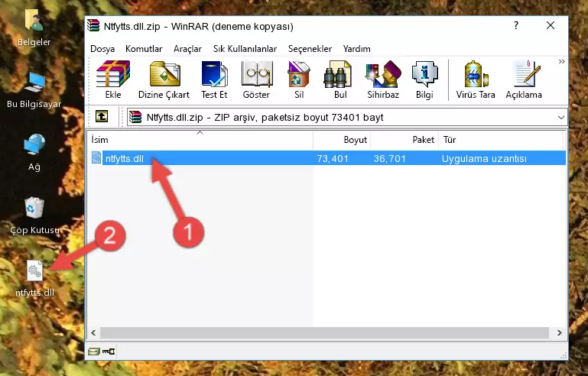Click the drive icon in status bar

click(x=93, y=352)
